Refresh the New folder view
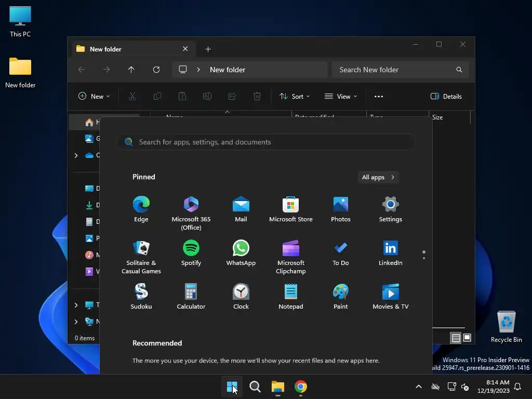The height and width of the screenshot is (399, 532). (x=156, y=70)
